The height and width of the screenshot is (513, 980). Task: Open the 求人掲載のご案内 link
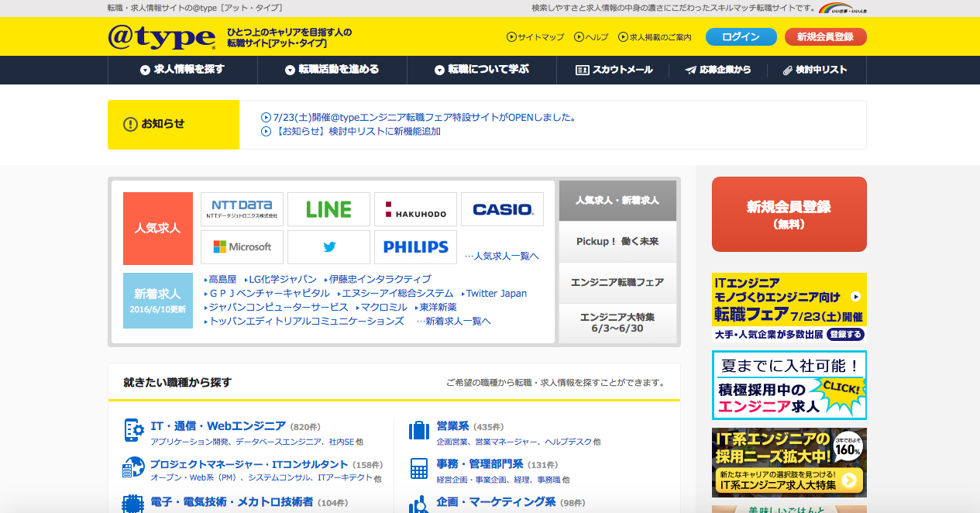(x=655, y=37)
